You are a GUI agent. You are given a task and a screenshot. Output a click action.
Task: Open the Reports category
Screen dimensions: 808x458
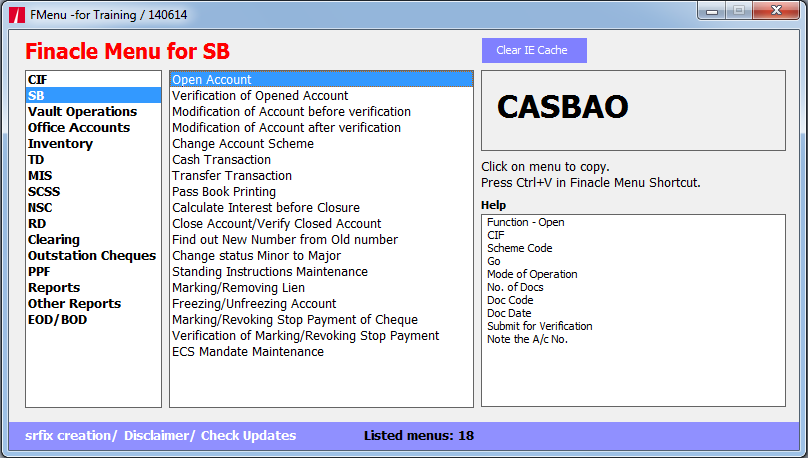93,287
